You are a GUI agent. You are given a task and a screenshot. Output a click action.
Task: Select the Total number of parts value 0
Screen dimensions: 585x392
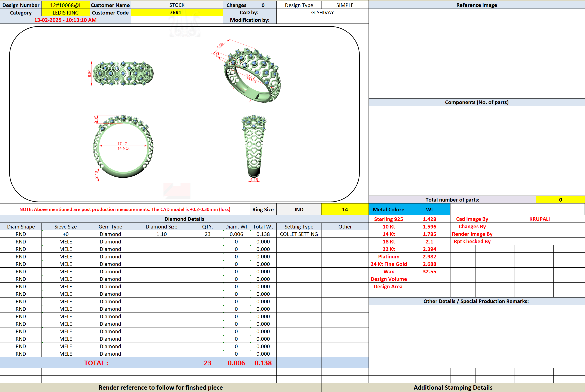(560, 199)
